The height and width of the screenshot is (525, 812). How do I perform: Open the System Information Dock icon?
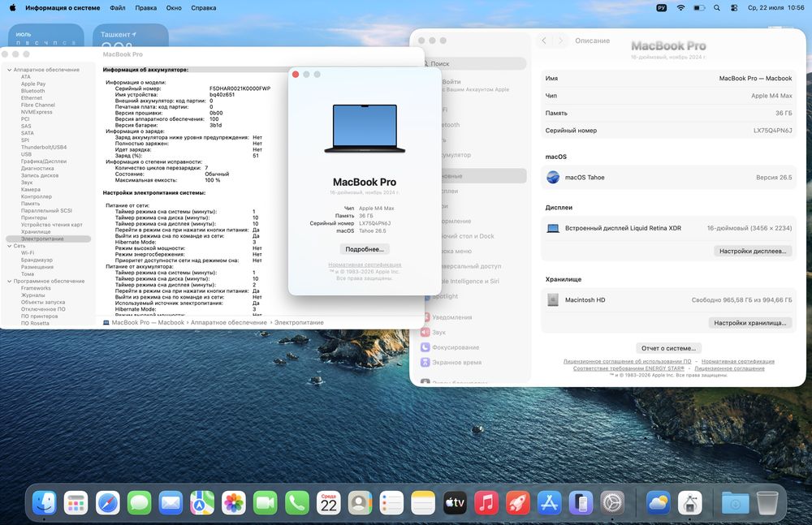pyautogui.click(x=689, y=503)
